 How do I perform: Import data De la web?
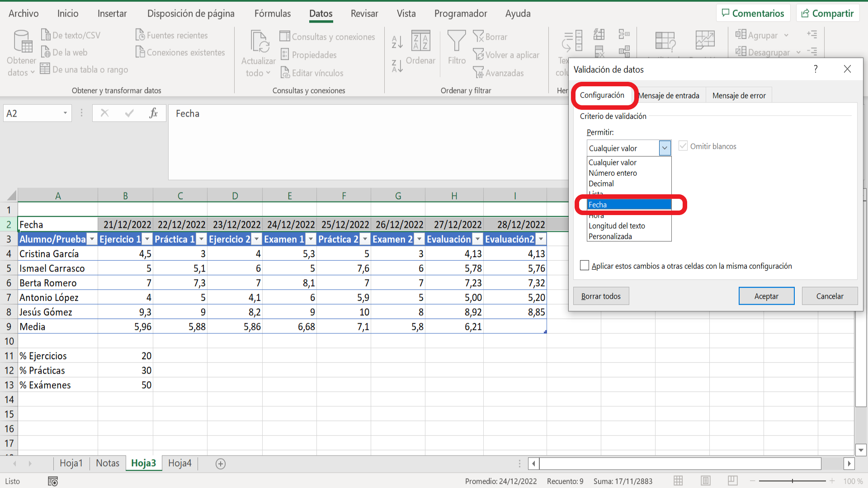[64, 52]
